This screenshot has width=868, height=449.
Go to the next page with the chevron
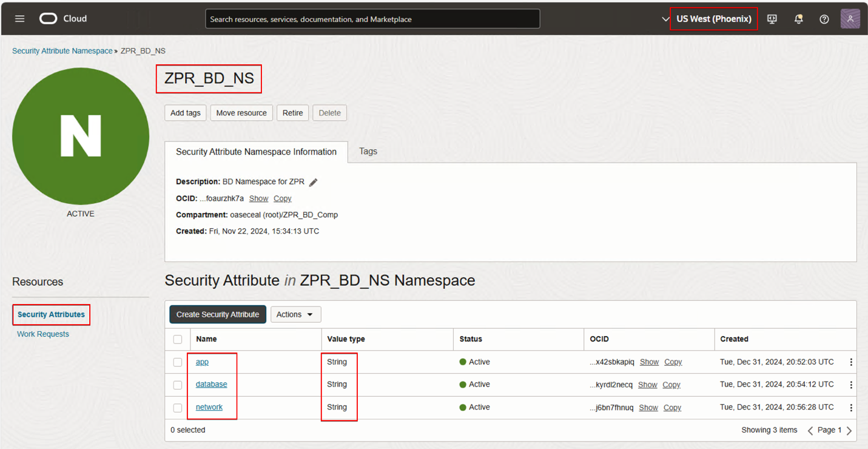click(x=849, y=430)
